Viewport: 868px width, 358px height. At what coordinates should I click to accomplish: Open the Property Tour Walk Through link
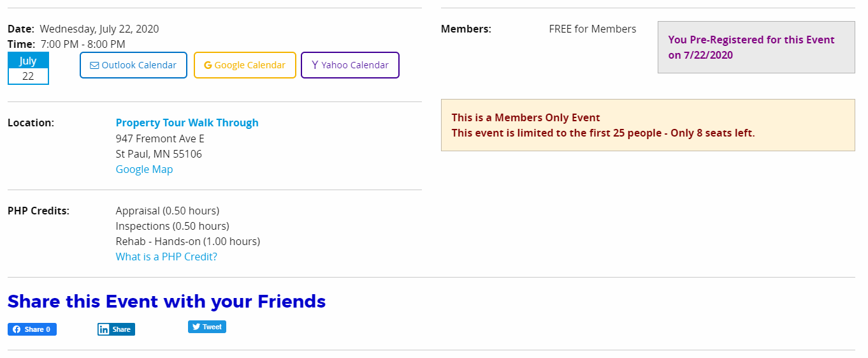tap(187, 123)
